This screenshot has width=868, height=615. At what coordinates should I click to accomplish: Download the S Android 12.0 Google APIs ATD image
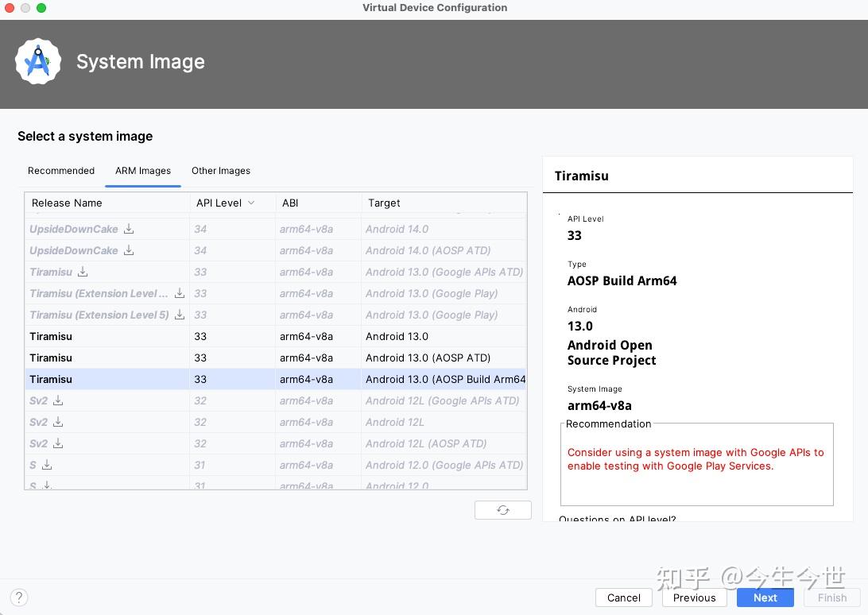tap(47, 465)
